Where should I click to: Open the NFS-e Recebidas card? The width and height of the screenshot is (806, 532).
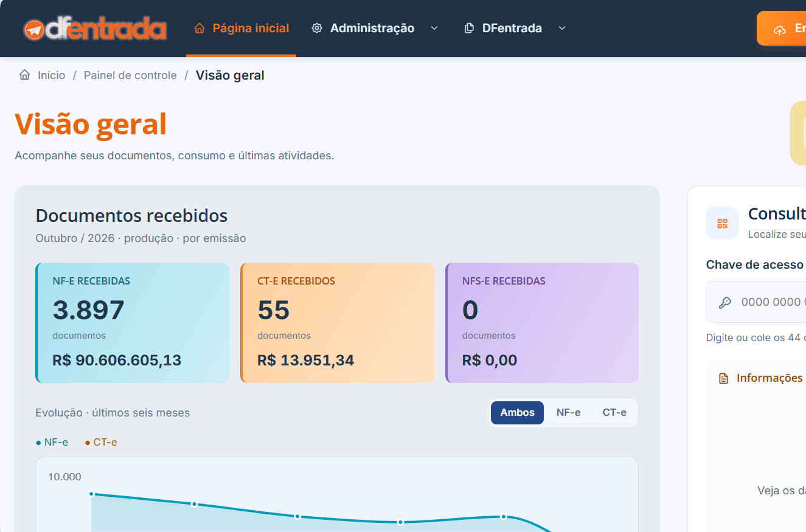543,323
